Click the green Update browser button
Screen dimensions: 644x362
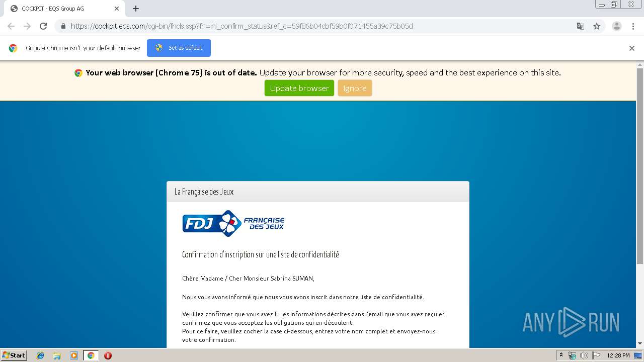click(x=299, y=88)
